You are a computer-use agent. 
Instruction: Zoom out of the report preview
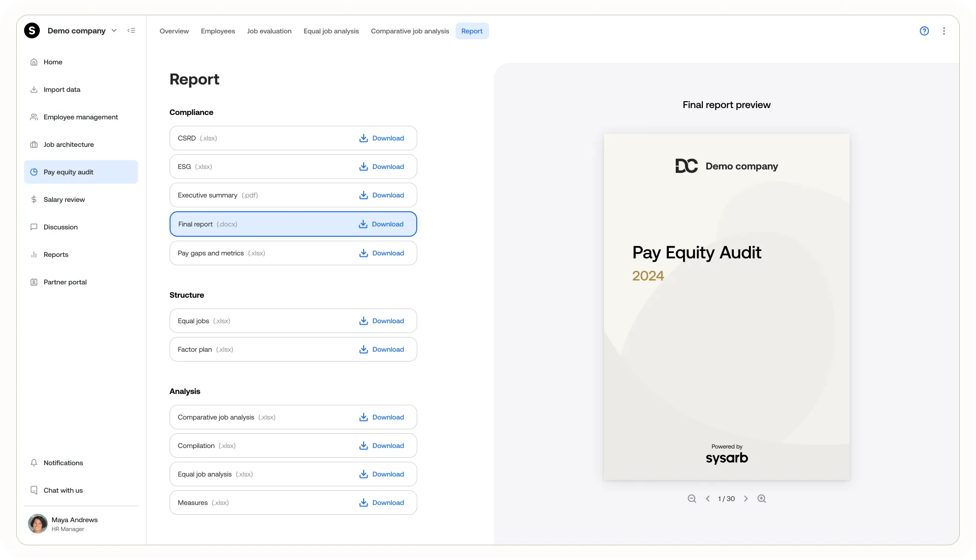[x=691, y=499]
